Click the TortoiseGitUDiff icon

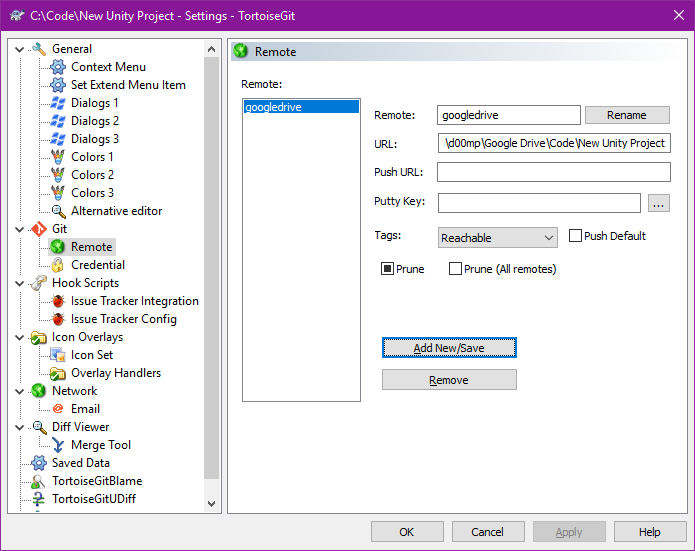(39, 499)
